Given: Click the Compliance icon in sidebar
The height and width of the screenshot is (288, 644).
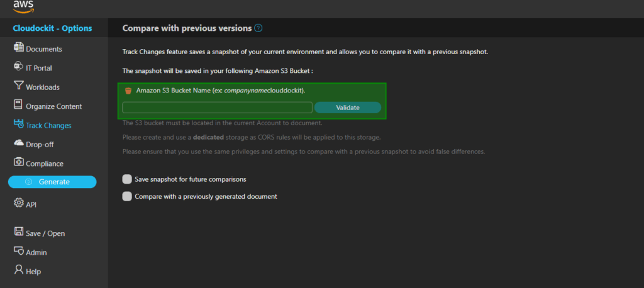Looking at the screenshot, I should pos(19,163).
